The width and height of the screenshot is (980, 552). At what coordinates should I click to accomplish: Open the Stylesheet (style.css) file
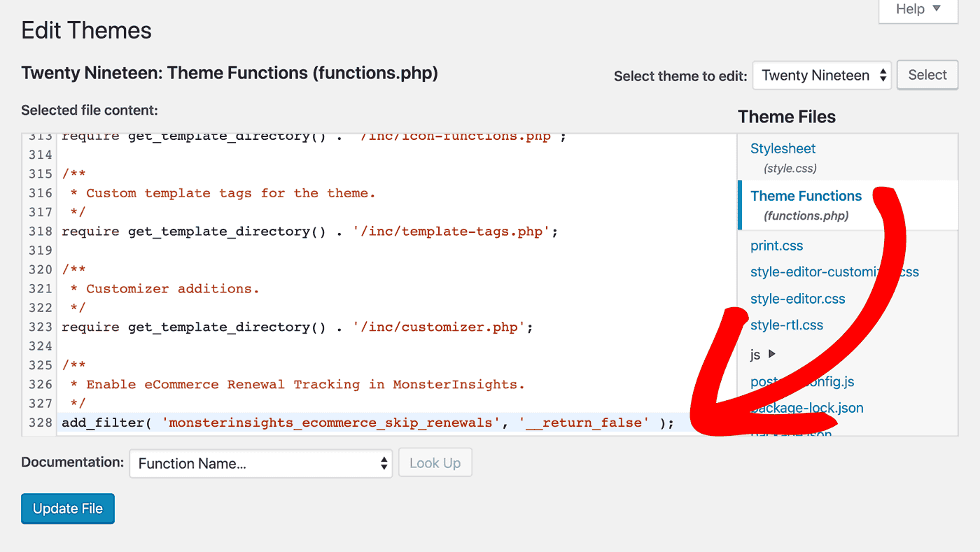click(783, 149)
